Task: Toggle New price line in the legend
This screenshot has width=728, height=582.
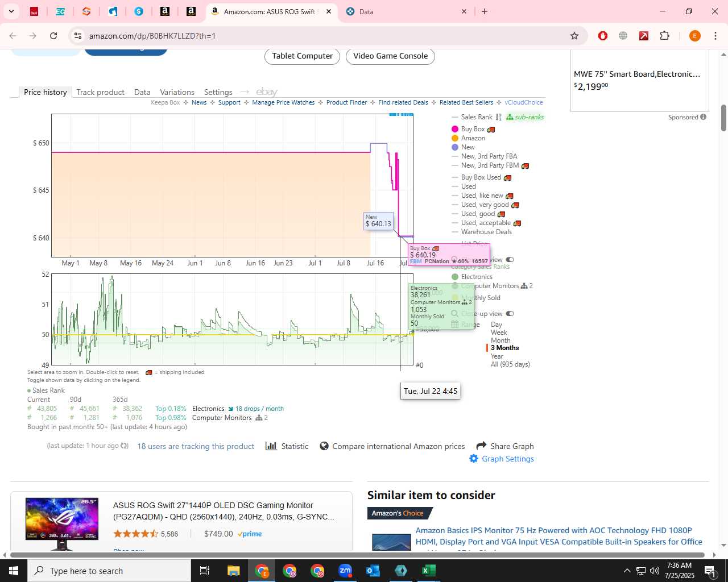Action: pyautogui.click(x=463, y=147)
